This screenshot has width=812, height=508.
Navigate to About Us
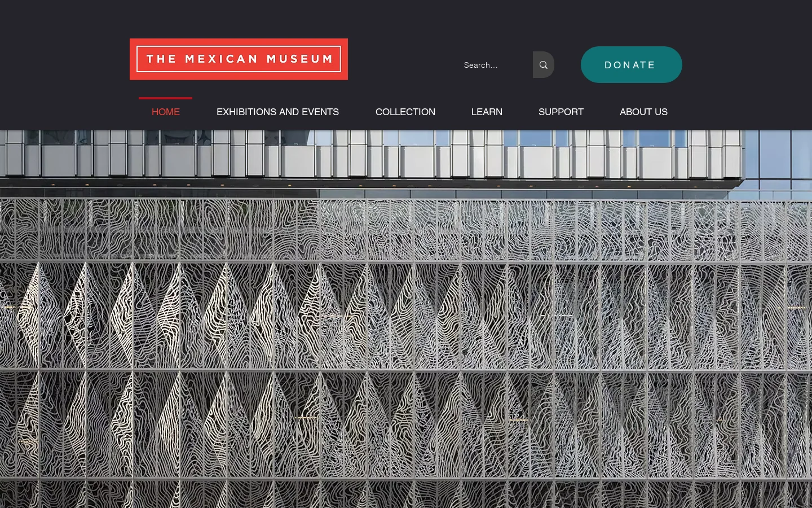643,112
